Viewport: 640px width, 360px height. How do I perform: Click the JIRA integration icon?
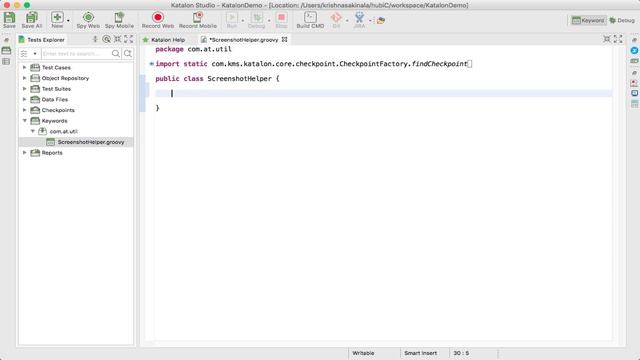(359, 18)
